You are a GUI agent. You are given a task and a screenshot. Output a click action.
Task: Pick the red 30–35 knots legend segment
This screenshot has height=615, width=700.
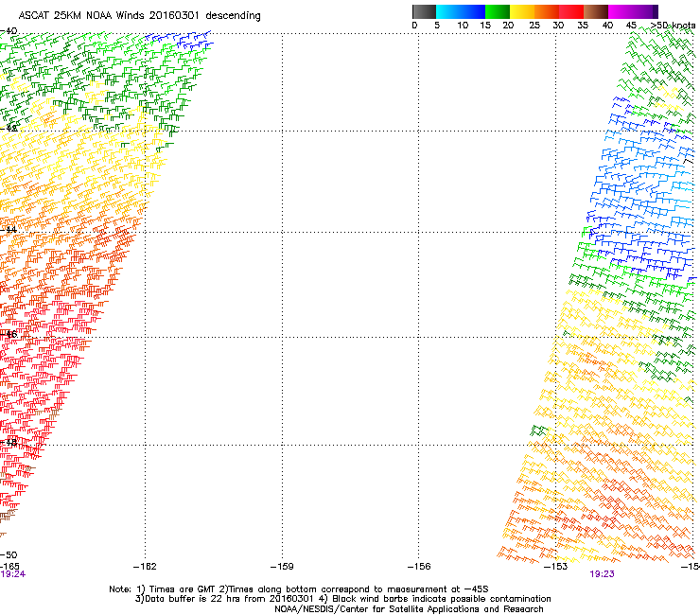tap(571, 11)
